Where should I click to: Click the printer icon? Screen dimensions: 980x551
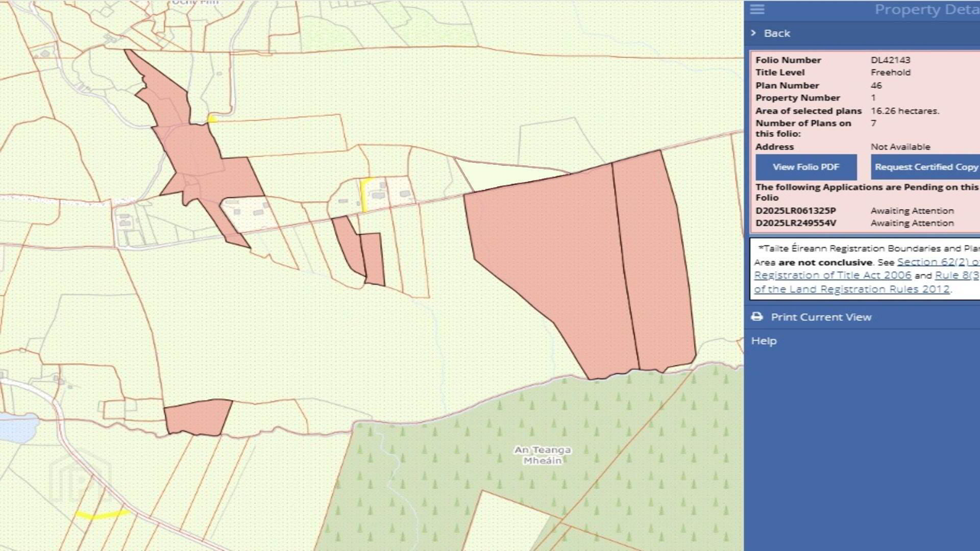[x=757, y=317]
